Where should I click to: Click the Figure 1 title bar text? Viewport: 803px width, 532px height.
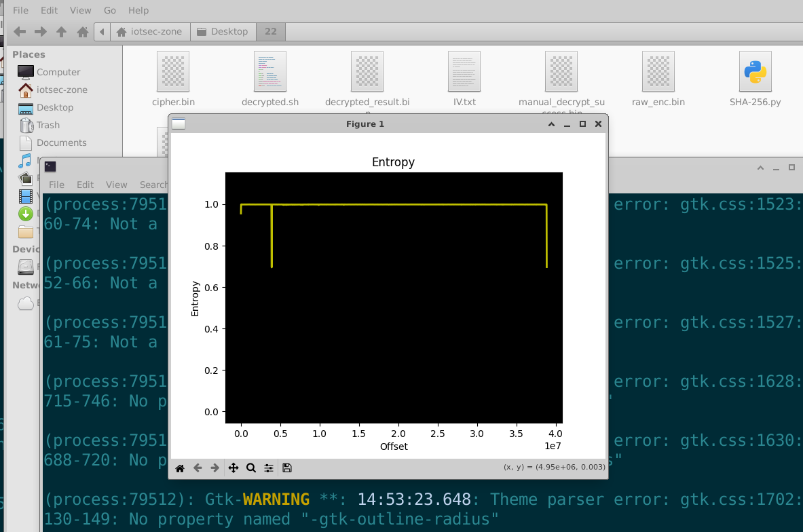pos(365,124)
